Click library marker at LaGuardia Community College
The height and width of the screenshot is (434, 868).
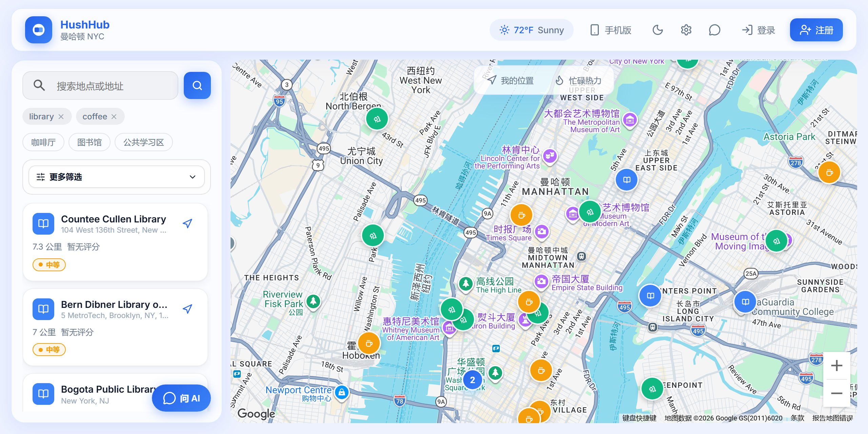745,302
